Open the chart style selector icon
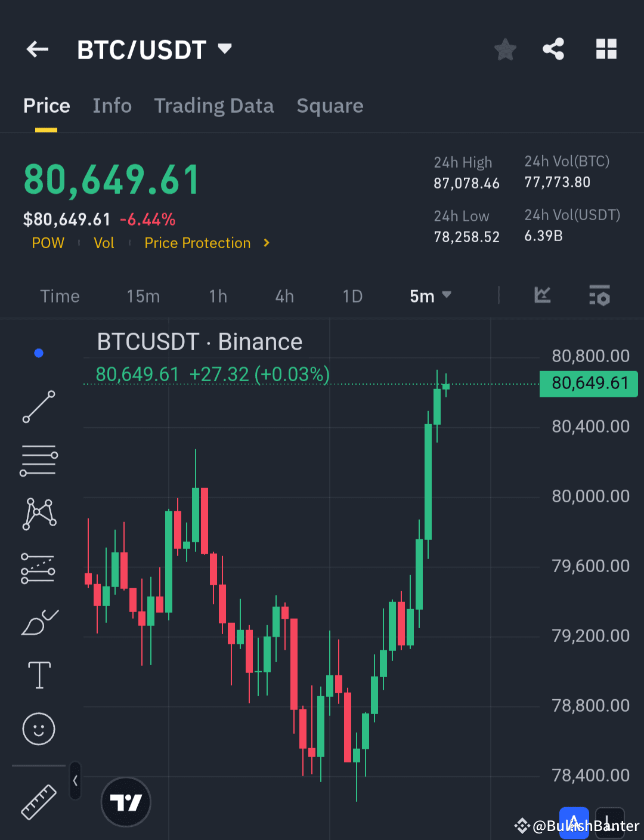 click(543, 295)
